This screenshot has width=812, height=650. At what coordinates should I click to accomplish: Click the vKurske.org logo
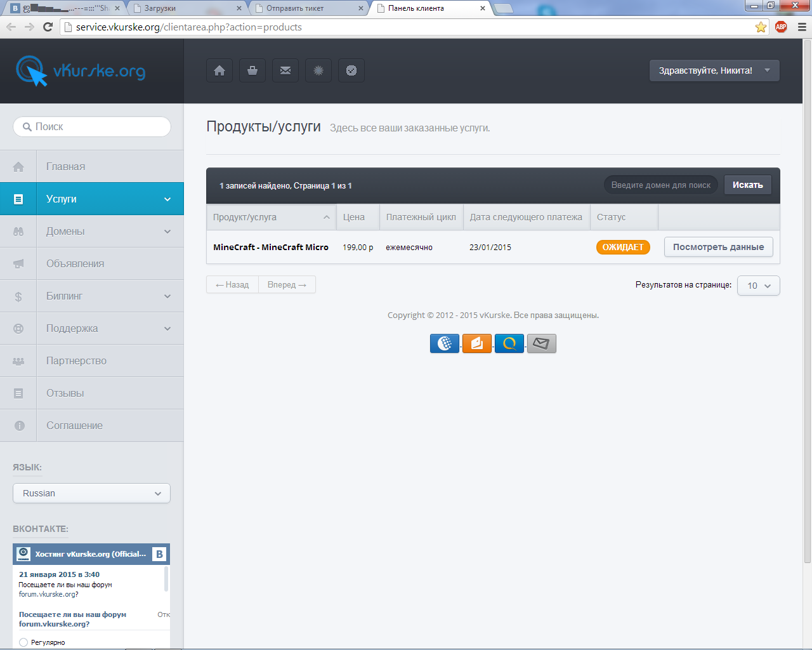point(81,70)
